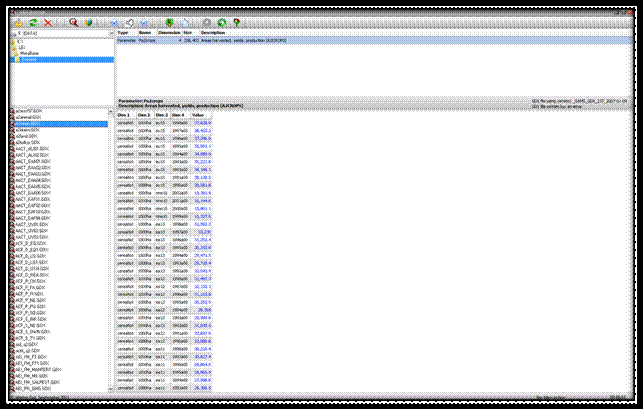643x409 pixels.
Task: Click the blank page toolbar icon
Action: click(x=186, y=21)
